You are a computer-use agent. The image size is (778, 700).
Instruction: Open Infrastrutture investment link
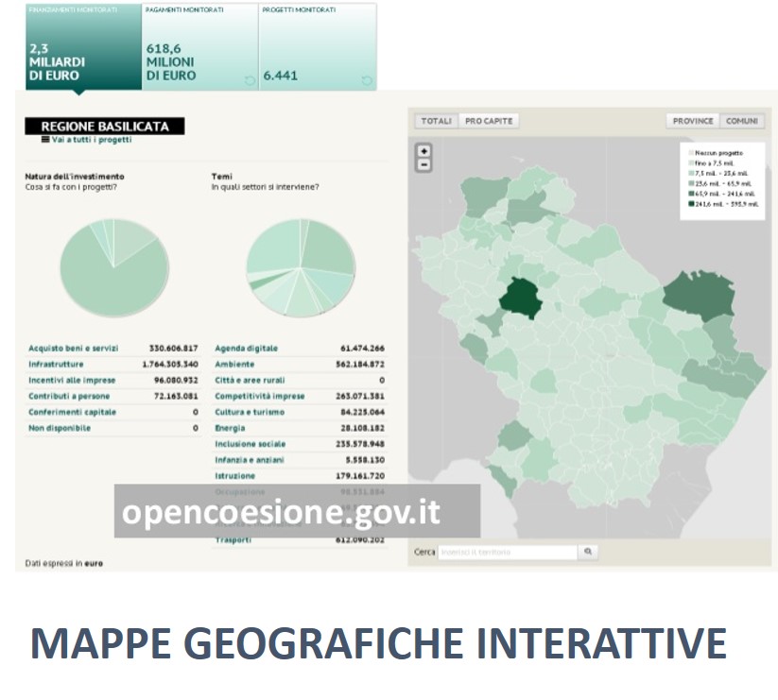click(56, 365)
